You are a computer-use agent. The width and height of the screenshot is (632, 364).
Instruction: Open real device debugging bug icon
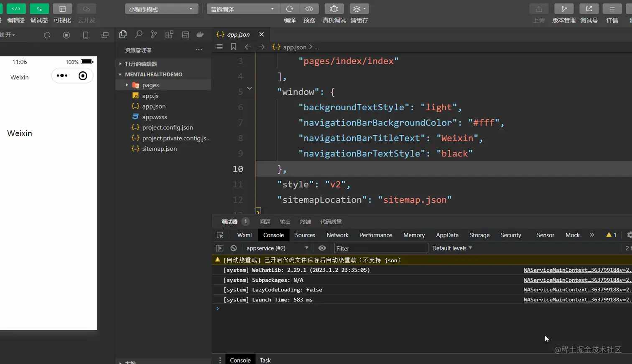point(334,9)
